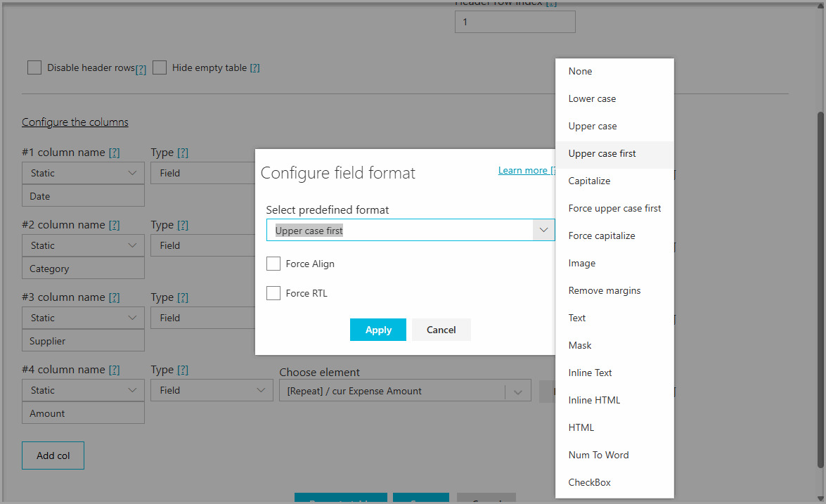This screenshot has height=504, width=826.
Task: Select Force upper case first option
Action: tap(614, 208)
